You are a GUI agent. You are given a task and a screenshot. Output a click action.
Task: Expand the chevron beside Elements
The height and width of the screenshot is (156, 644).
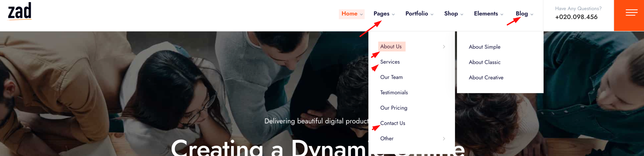[502, 14]
